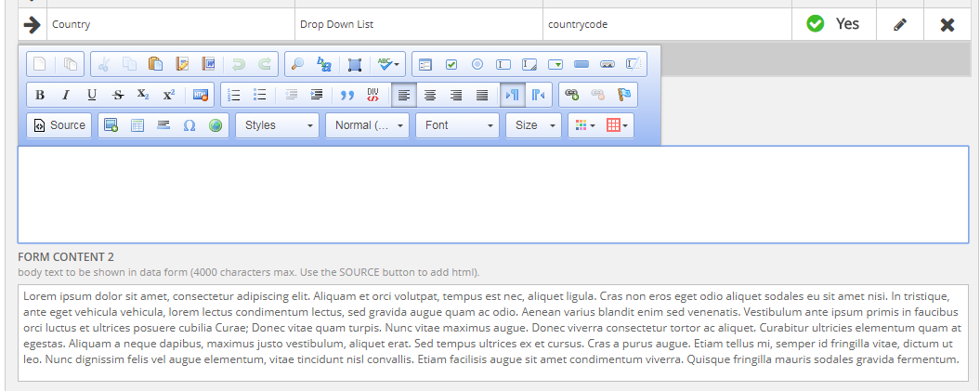Screen dimensions: 980x391
Task: Toggle subscript formatting
Action: point(143,95)
